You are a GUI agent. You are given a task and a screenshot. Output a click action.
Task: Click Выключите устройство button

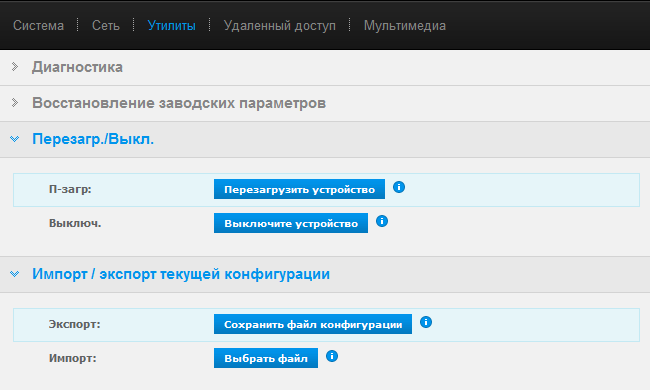coord(291,223)
